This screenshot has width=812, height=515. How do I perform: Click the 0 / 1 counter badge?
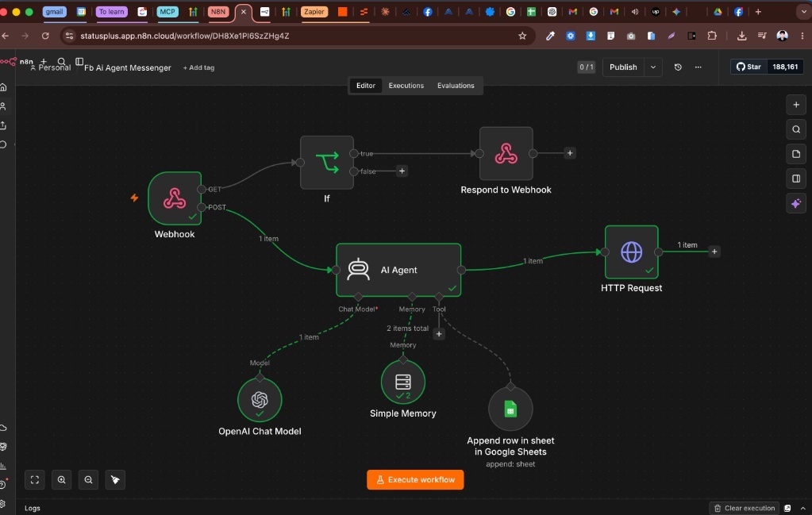coord(587,67)
